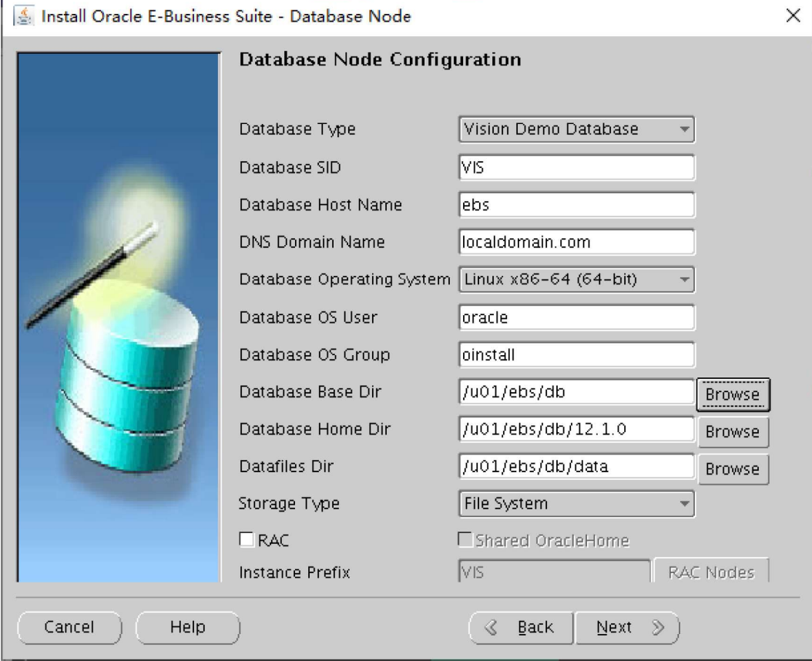Click the DNS Domain Name label

312,242
